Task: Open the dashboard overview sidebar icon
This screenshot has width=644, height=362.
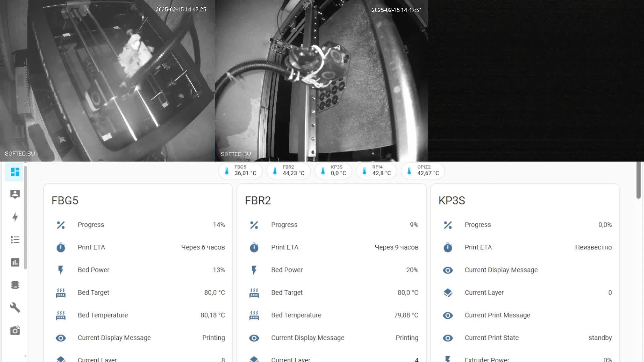Action: pyautogui.click(x=15, y=172)
